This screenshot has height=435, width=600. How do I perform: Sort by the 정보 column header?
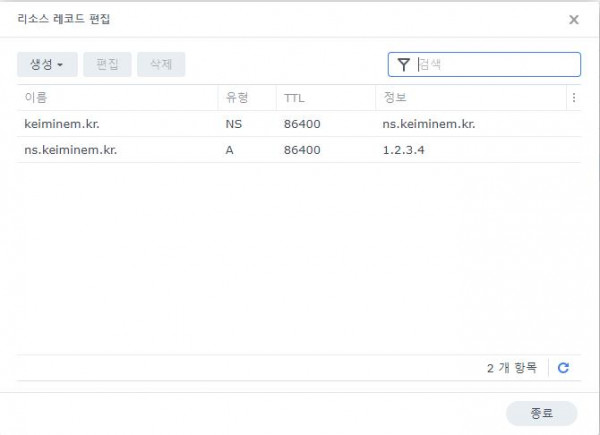coord(394,98)
